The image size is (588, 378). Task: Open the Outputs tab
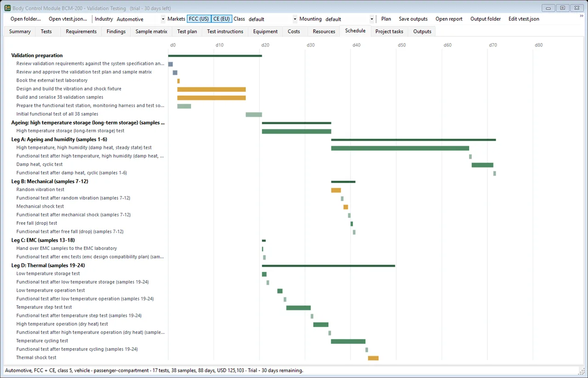(422, 32)
